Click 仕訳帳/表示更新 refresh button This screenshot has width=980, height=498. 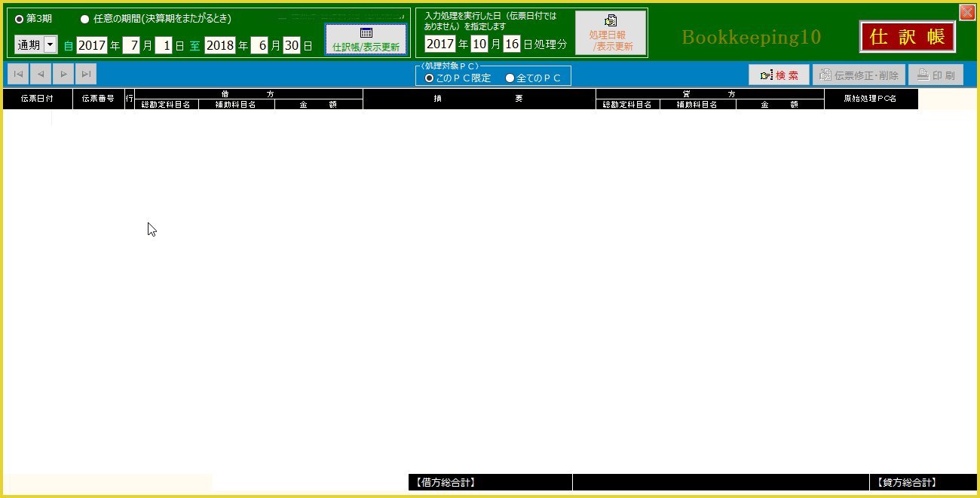click(x=366, y=39)
